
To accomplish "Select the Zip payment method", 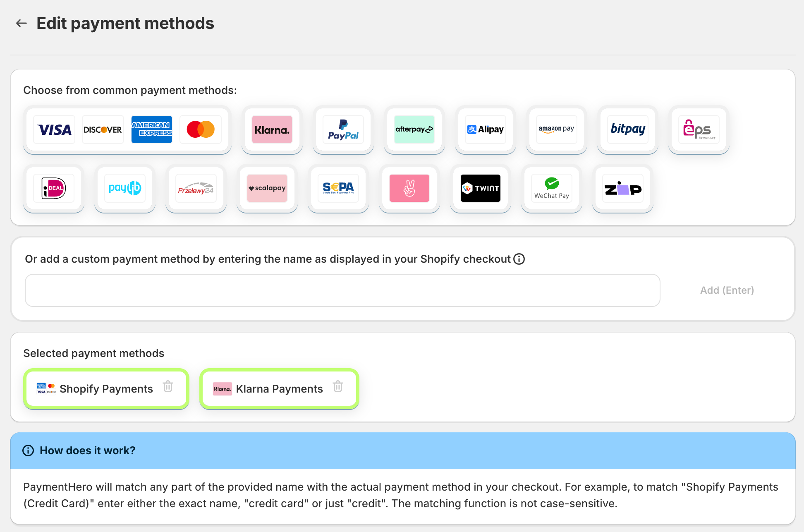I will coord(623,188).
